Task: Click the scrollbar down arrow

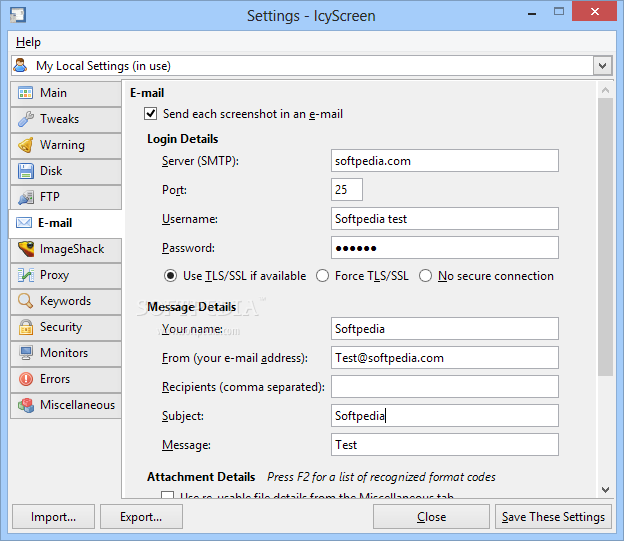Action: point(605,490)
